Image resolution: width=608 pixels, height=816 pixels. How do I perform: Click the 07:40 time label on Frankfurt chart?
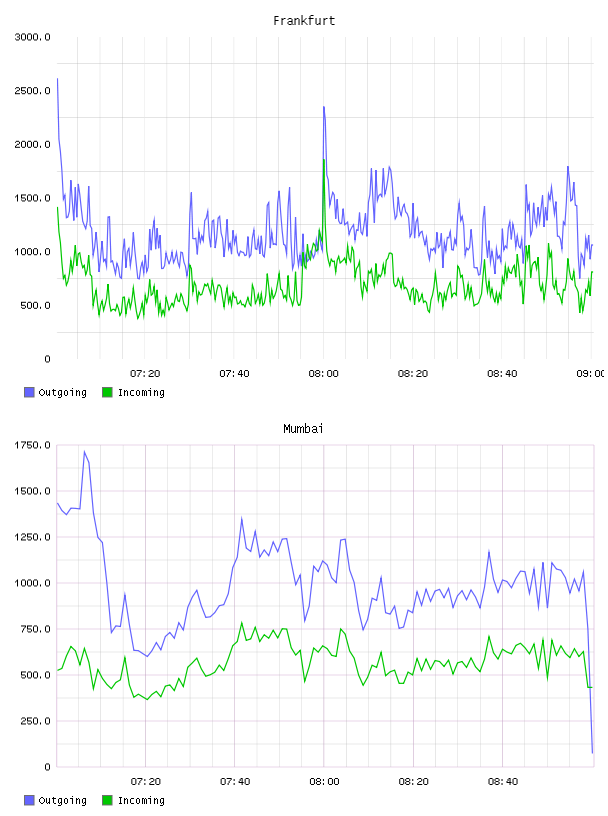coord(234,374)
